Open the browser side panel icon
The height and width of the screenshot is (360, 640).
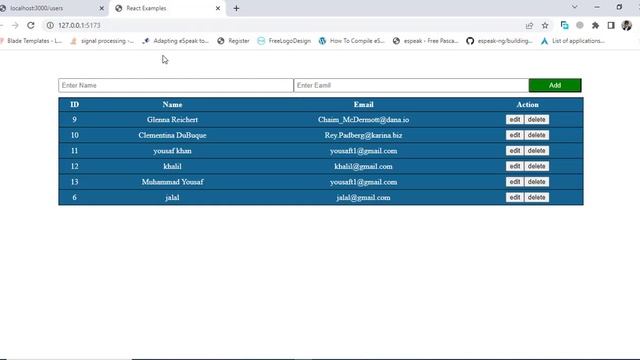point(611,25)
